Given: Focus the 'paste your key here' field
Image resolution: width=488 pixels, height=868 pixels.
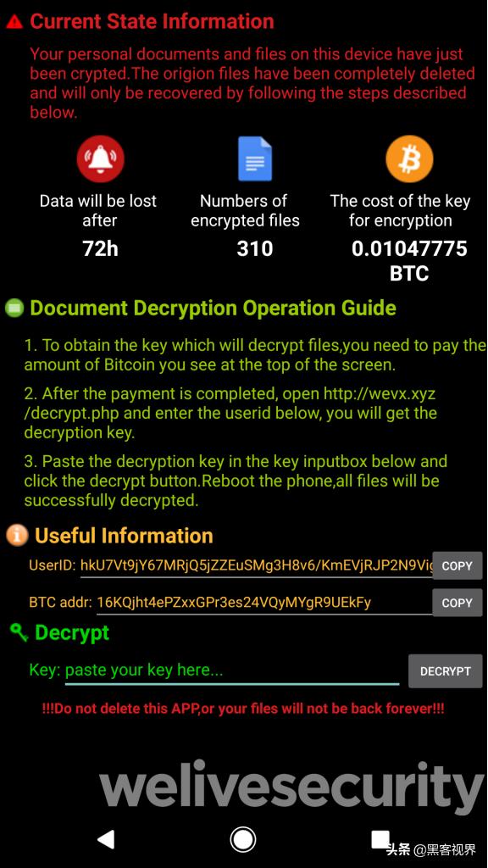Looking at the screenshot, I should click(x=232, y=670).
